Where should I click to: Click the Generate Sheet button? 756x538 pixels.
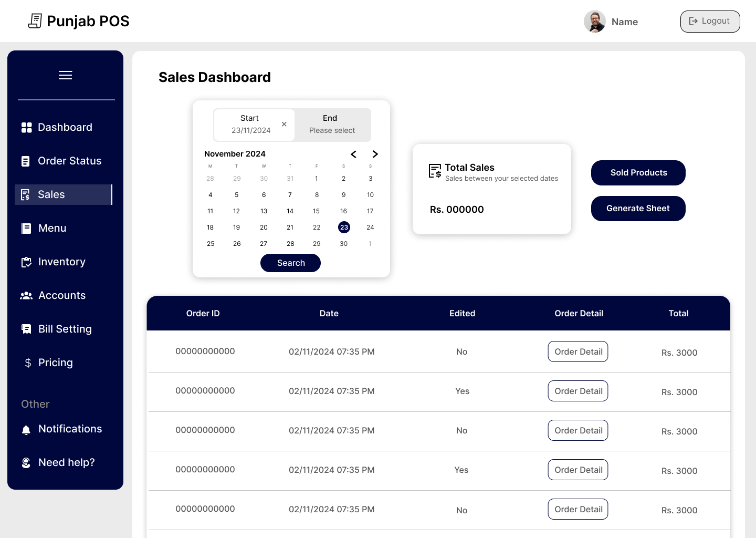coord(638,209)
